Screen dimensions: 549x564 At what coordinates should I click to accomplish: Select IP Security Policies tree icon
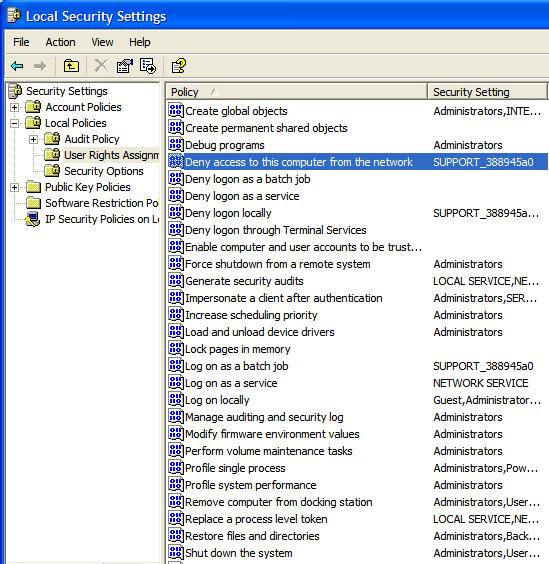(33, 219)
